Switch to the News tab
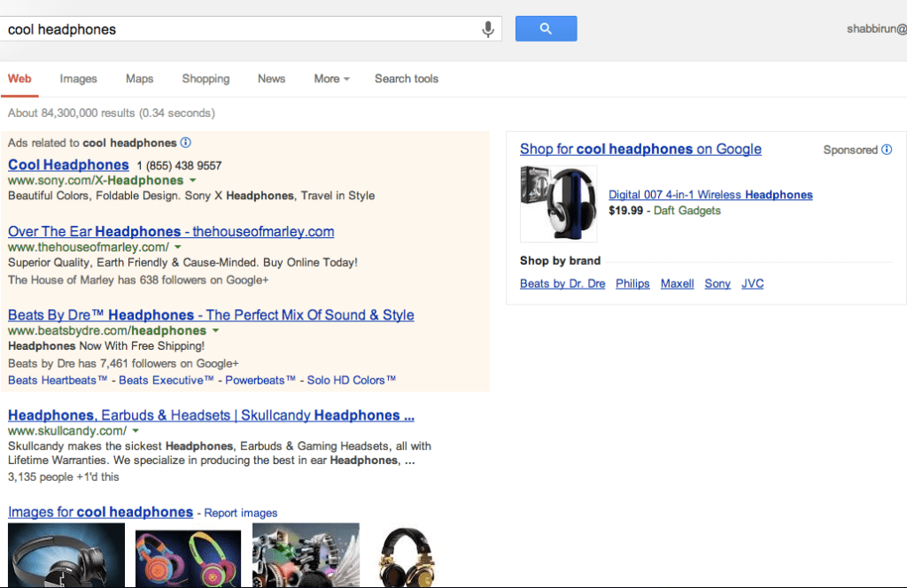Viewport: 907px width, 588px height. point(271,79)
